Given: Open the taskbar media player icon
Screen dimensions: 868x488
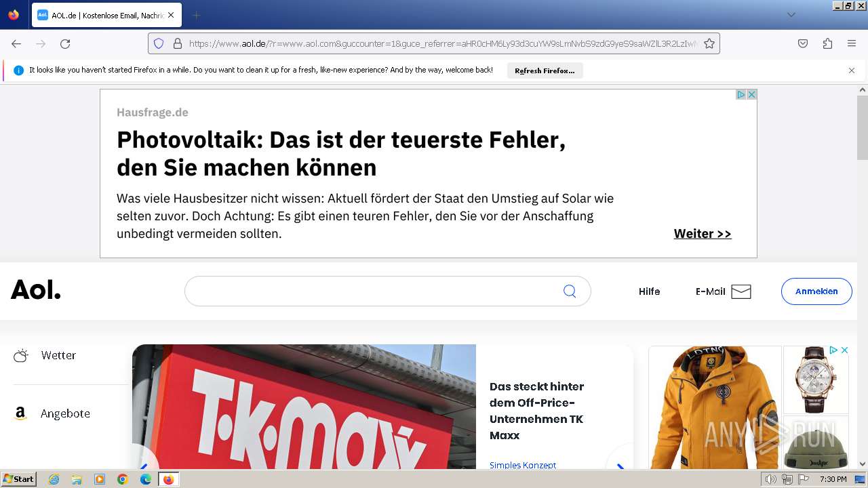Looking at the screenshot, I should pos(100,479).
